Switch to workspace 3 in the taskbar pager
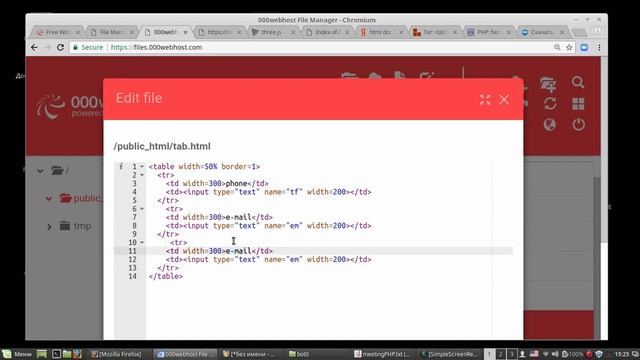This screenshot has width=640, height=360. 511,354
